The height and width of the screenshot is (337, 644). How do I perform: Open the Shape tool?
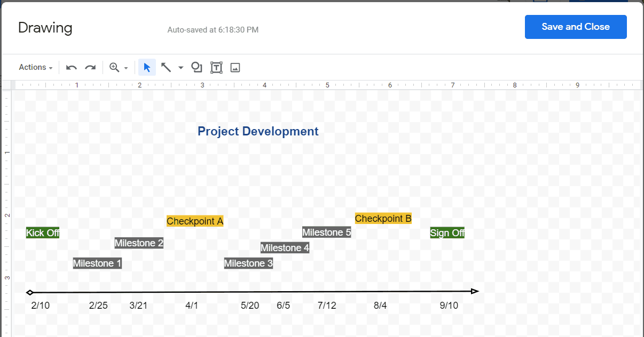coord(197,67)
